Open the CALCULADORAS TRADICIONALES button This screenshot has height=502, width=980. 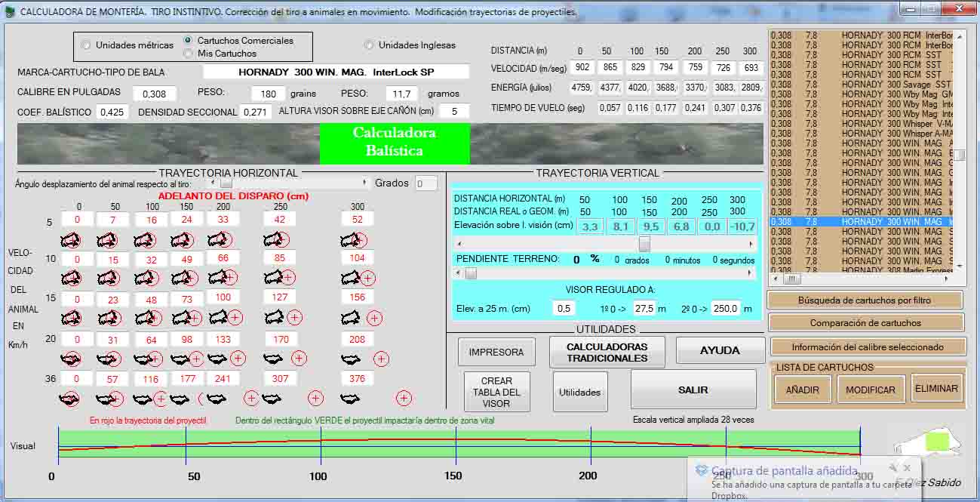pos(607,352)
